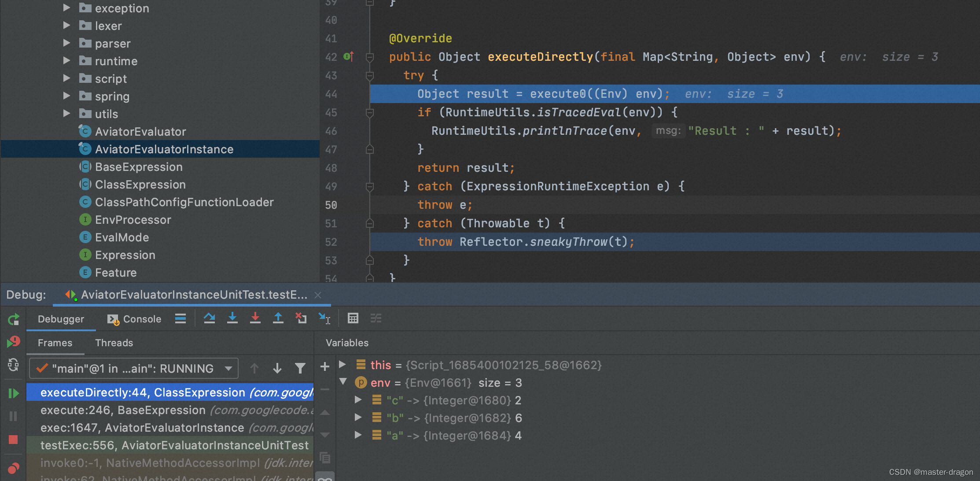This screenshot has height=481, width=980.
Task: Click the Step Into icon
Action: 232,318
